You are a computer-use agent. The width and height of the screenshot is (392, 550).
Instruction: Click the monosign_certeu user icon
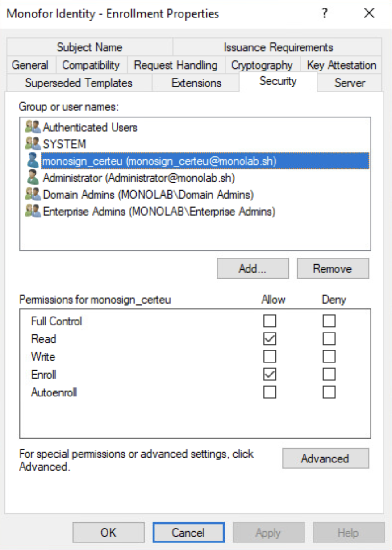point(33,161)
